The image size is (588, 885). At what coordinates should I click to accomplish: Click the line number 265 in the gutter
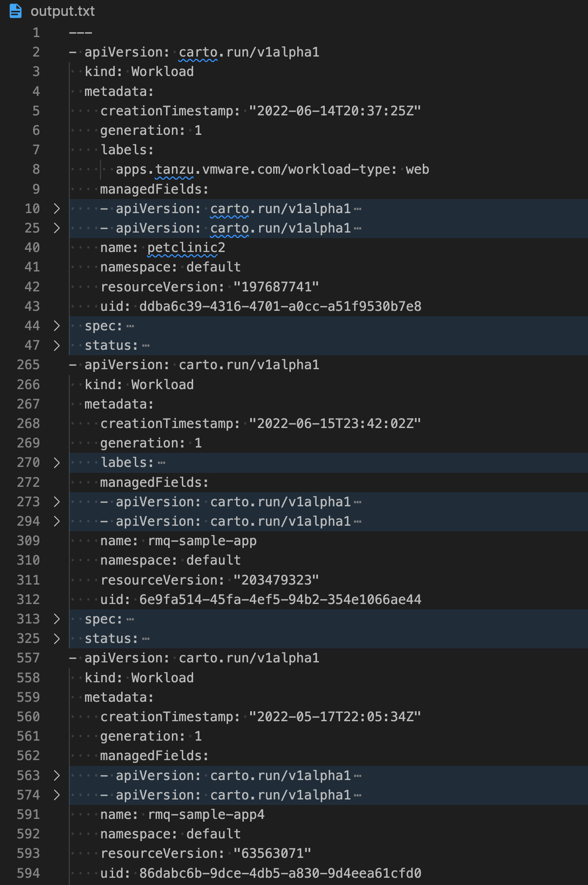click(x=28, y=365)
